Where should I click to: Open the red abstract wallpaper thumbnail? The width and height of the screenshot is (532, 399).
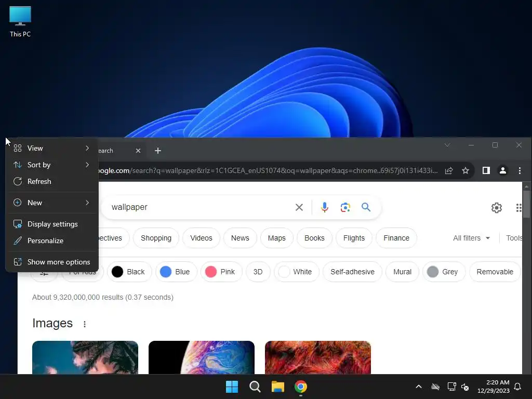coord(318,357)
